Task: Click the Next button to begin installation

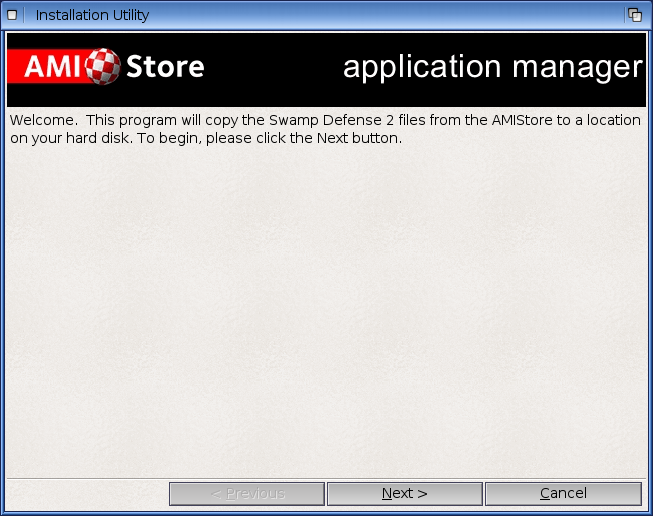Action: (x=405, y=494)
